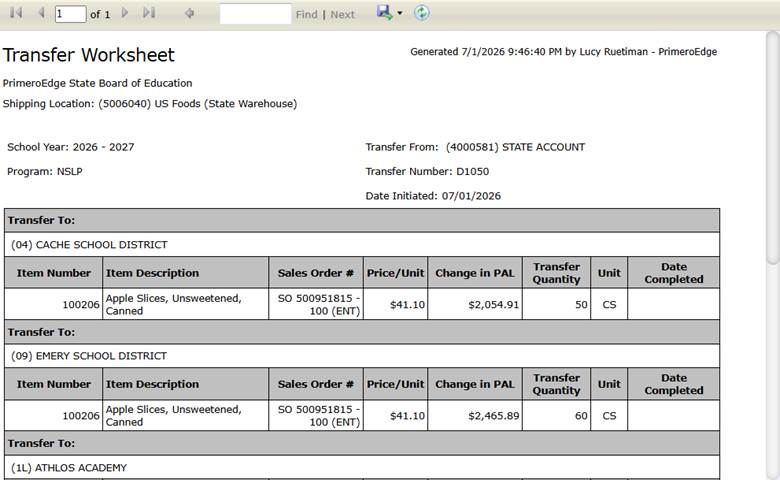This screenshot has height=480, width=780.
Task: Open the export format dropdown arrow
Action: click(x=399, y=13)
